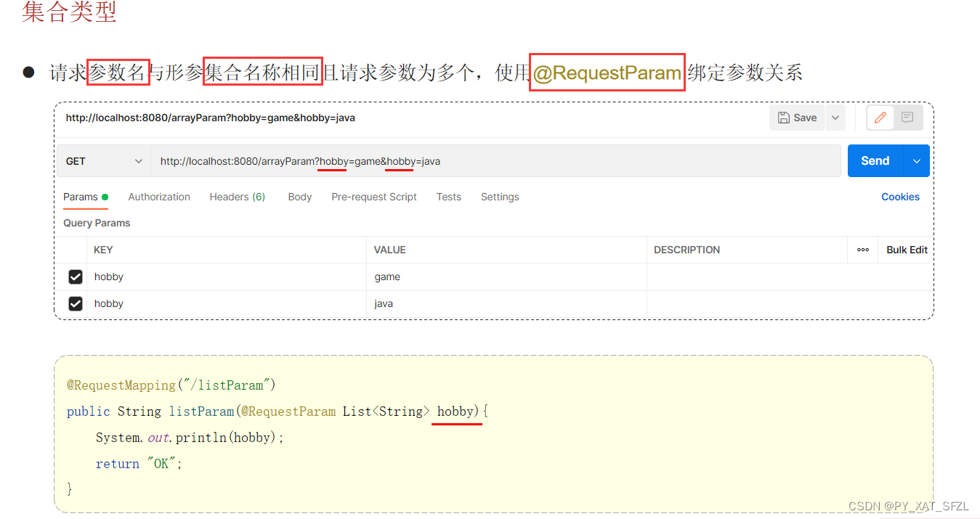Switch to the Authorization tab
Viewport: 980px width, 519px height.
pos(159,197)
